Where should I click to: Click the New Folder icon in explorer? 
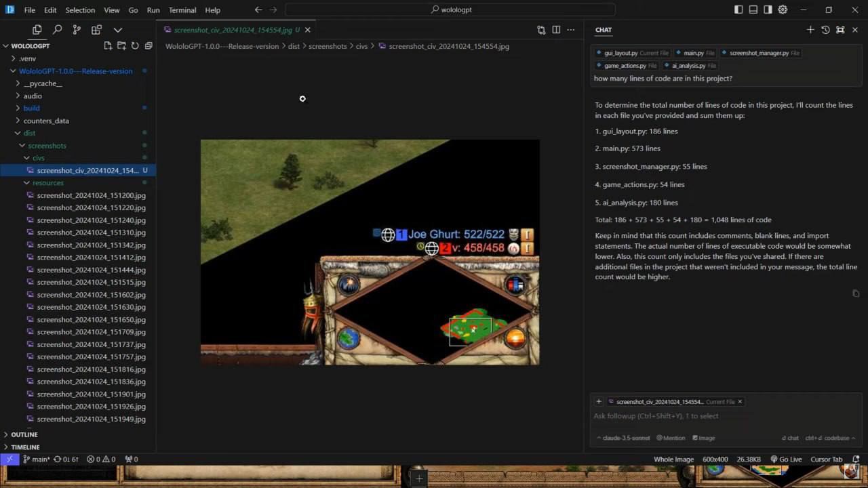(121, 45)
